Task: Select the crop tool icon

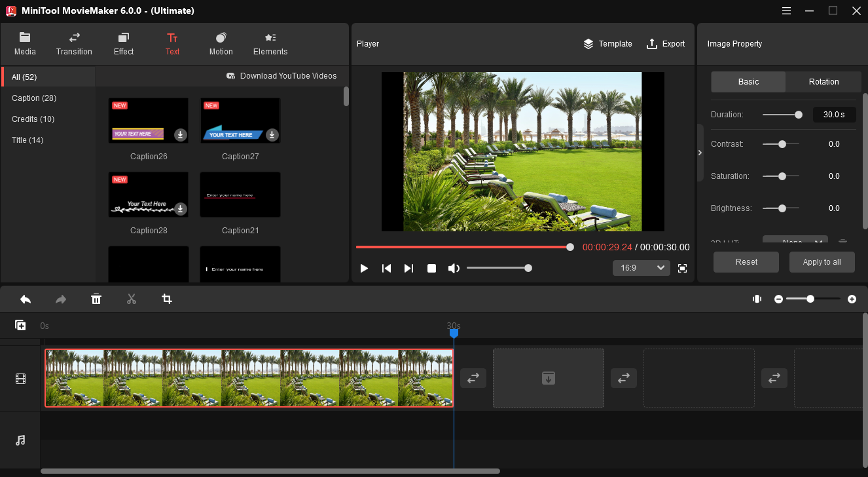Action: pyautogui.click(x=167, y=299)
